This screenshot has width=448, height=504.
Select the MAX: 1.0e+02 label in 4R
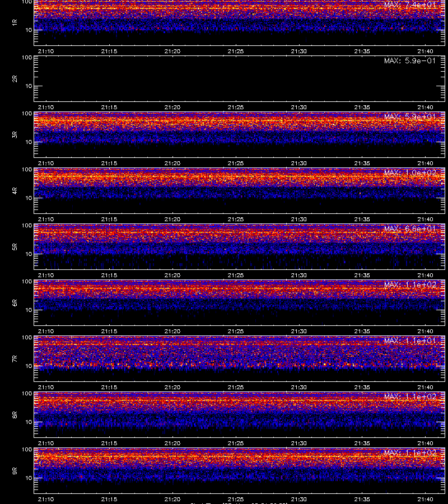click(x=410, y=172)
